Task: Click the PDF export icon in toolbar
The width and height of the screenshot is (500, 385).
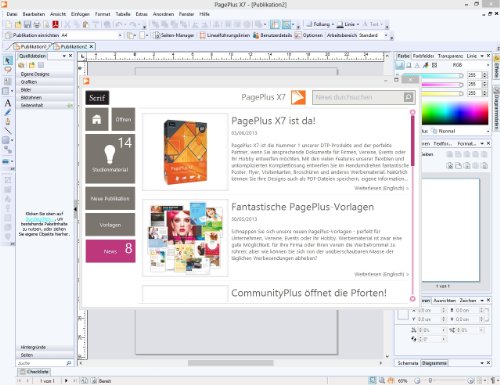Action: 55,24
